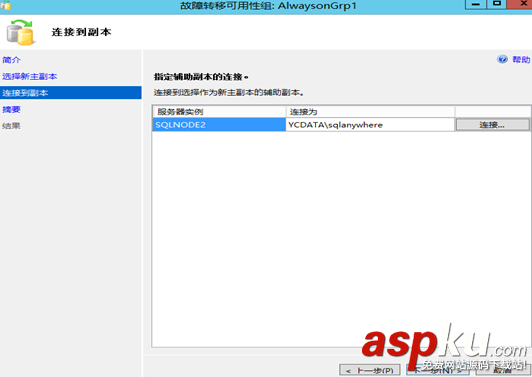The image size is (532, 377).
Task: Click the 连接为 column header
Action: (370, 112)
